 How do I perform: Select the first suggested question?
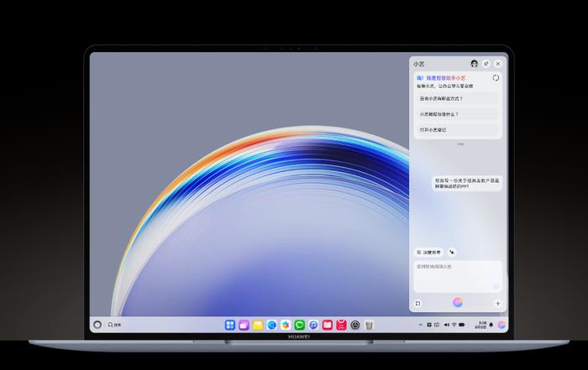[458, 98]
